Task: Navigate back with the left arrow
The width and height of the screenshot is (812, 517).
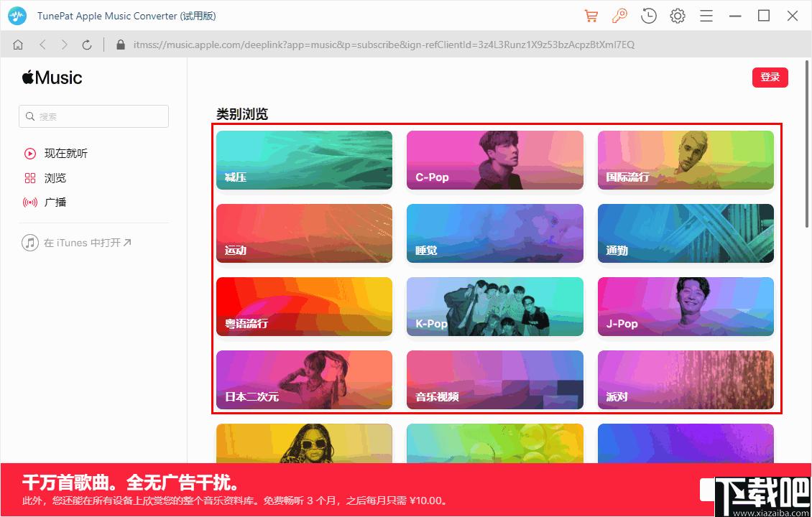Action: coord(42,45)
